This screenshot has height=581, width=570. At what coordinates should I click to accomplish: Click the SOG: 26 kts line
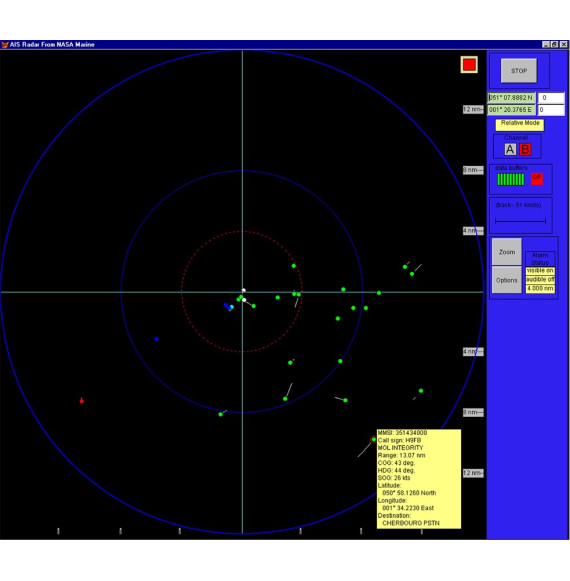coord(394,478)
